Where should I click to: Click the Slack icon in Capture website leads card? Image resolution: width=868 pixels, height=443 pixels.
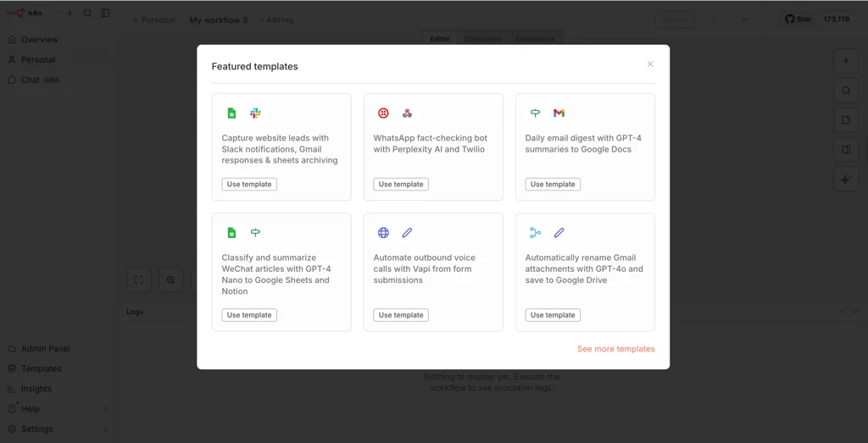(255, 114)
